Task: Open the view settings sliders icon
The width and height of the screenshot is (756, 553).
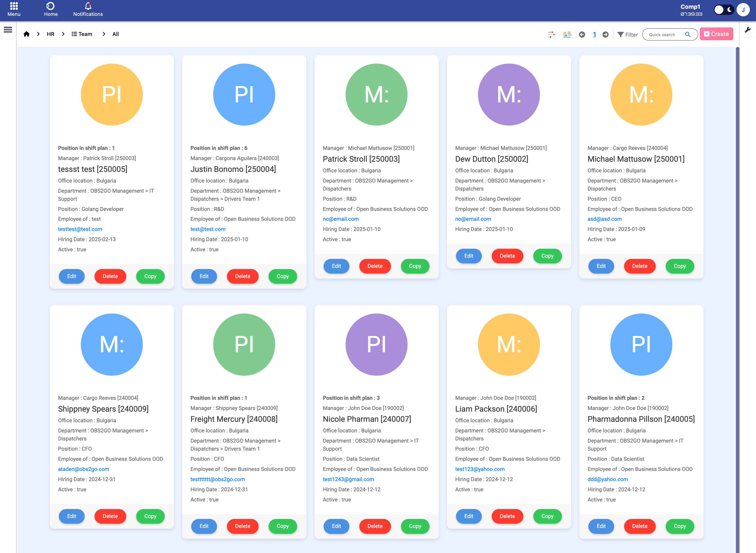Action: click(x=552, y=35)
